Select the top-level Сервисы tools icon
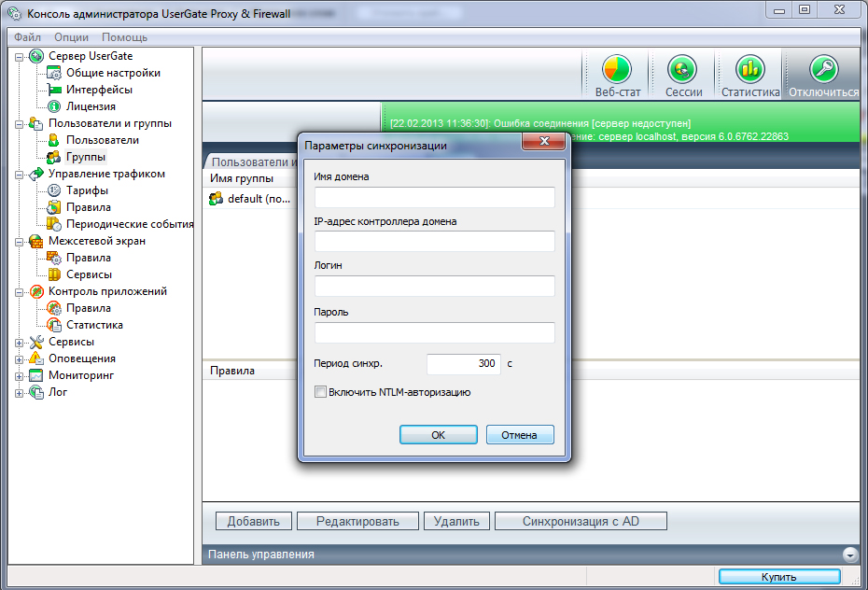Image resolution: width=868 pixels, height=590 pixels. [36, 342]
